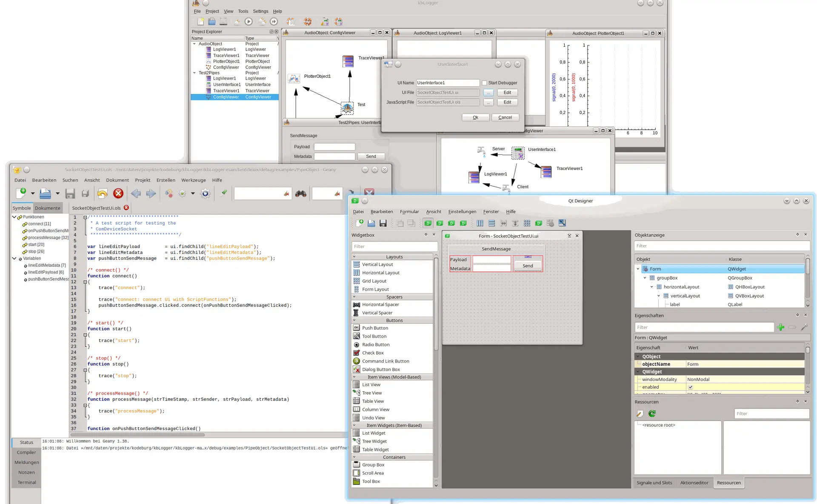The height and width of the screenshot is (504, 817).
Task: Navigate back with Geany's left arrow icon
Action: coord(136,194)
